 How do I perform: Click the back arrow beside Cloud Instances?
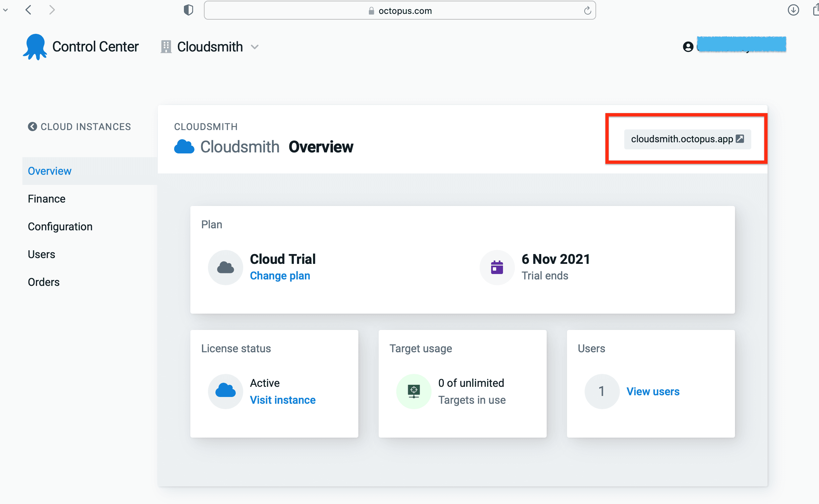coord(33,127)
